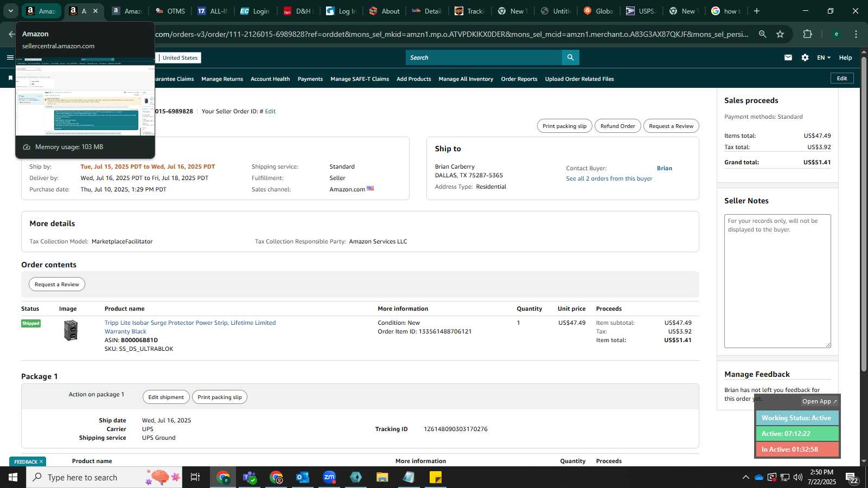This screenshot has height=488, width=868.
Task: Open Task View on the taskbar
Action: pos(195,477)
